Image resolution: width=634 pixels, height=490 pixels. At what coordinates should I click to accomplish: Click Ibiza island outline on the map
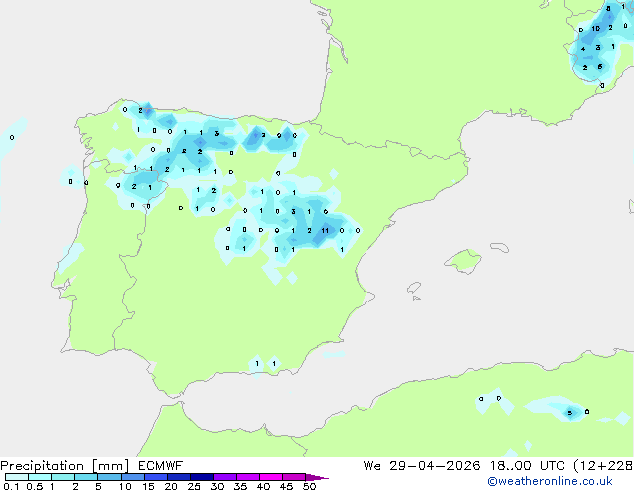(414, 288)
